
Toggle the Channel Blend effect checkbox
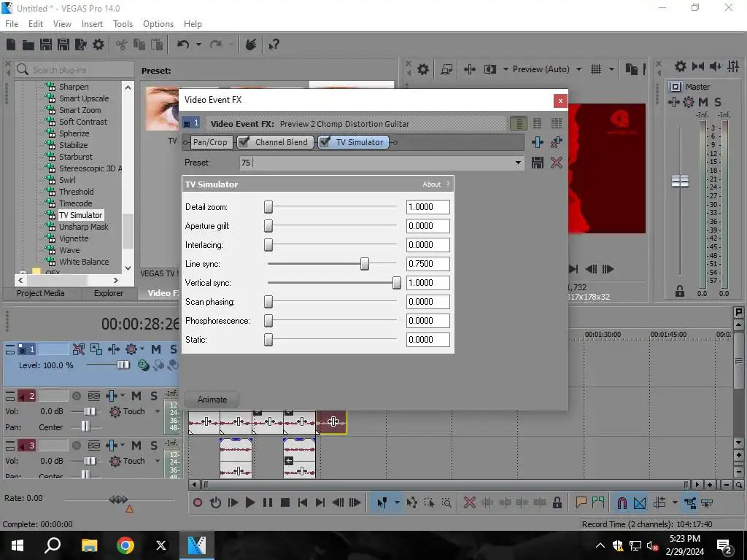point(244,142)
